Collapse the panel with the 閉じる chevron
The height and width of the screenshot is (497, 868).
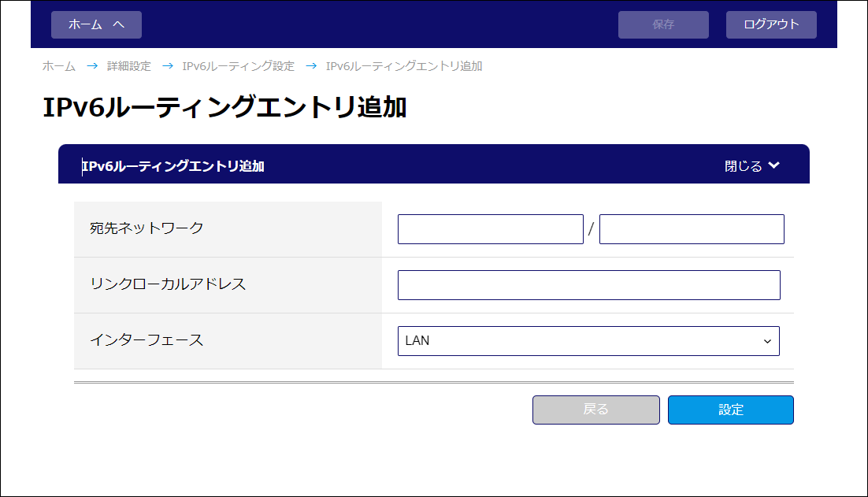click(x=752, y=166)
